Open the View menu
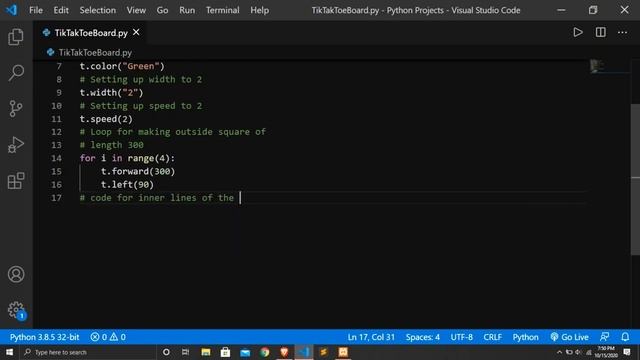The width and height of the screenshot is (640, 360). tap(136, 10)
